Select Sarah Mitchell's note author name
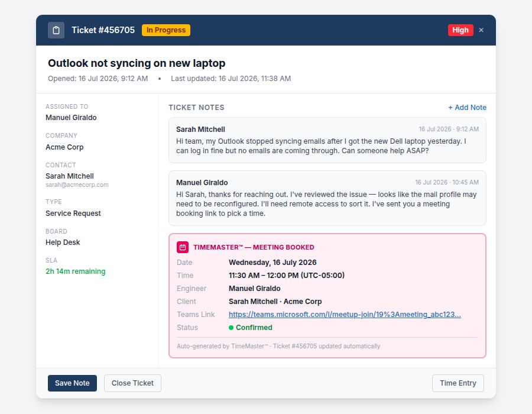This screenshot has width=532, height=414. pyautogui.click(x=200, y=130)
